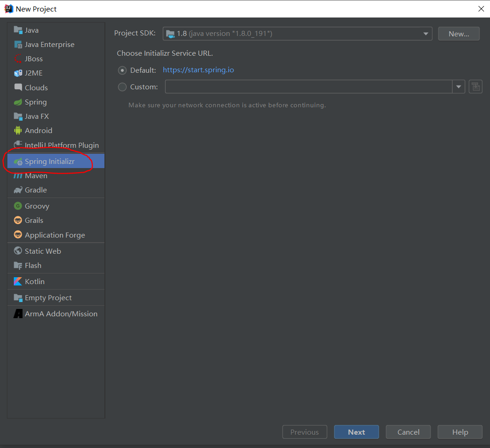Open the https://start.spring.io link
The image size is (490, 448).
coord(198,70)
